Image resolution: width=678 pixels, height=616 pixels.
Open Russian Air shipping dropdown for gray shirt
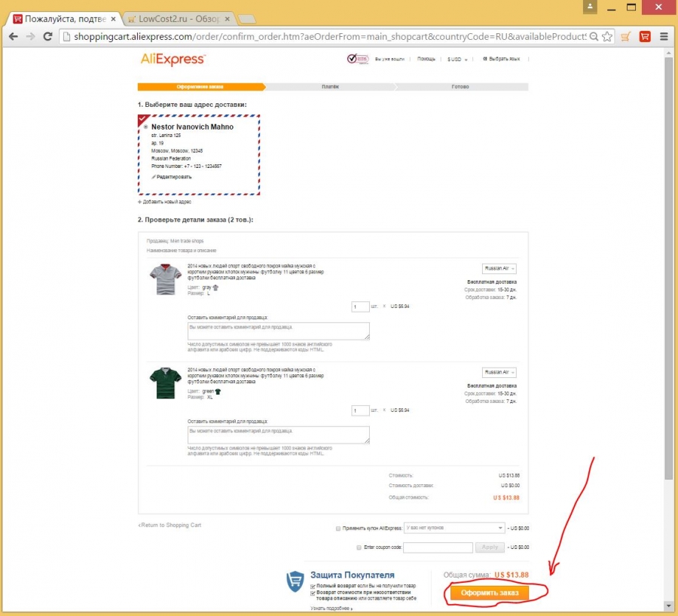[x=499, y=268]
